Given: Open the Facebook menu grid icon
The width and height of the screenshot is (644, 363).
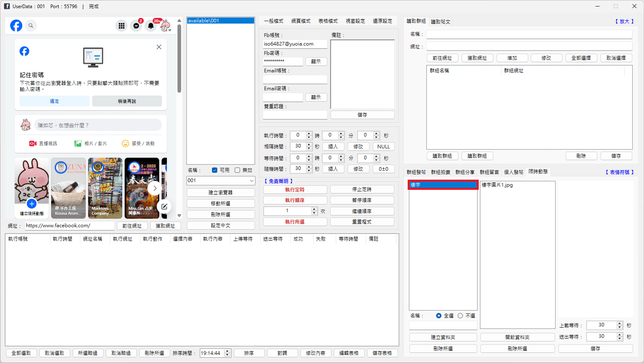Looking at the screenshot, I should pyautogui.click(x=121, y=26).
